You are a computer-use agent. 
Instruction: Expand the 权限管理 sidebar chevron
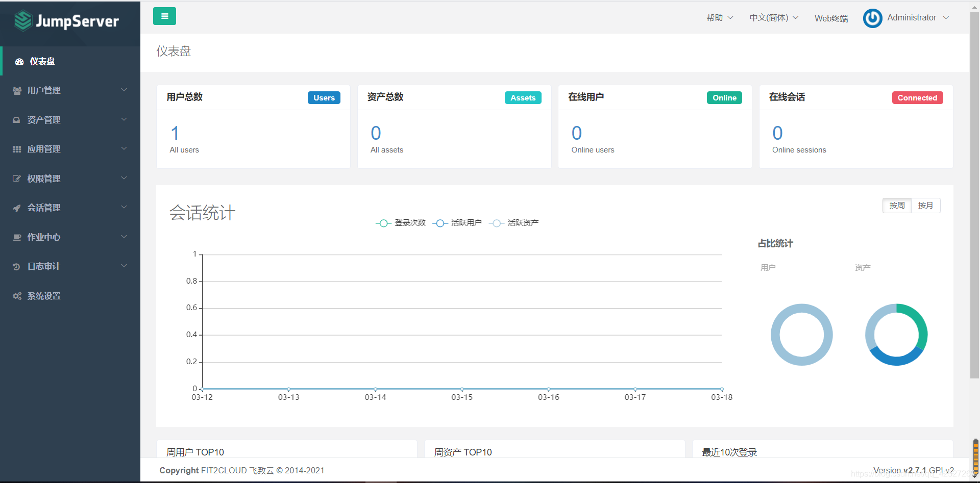(x=124, y=178)
